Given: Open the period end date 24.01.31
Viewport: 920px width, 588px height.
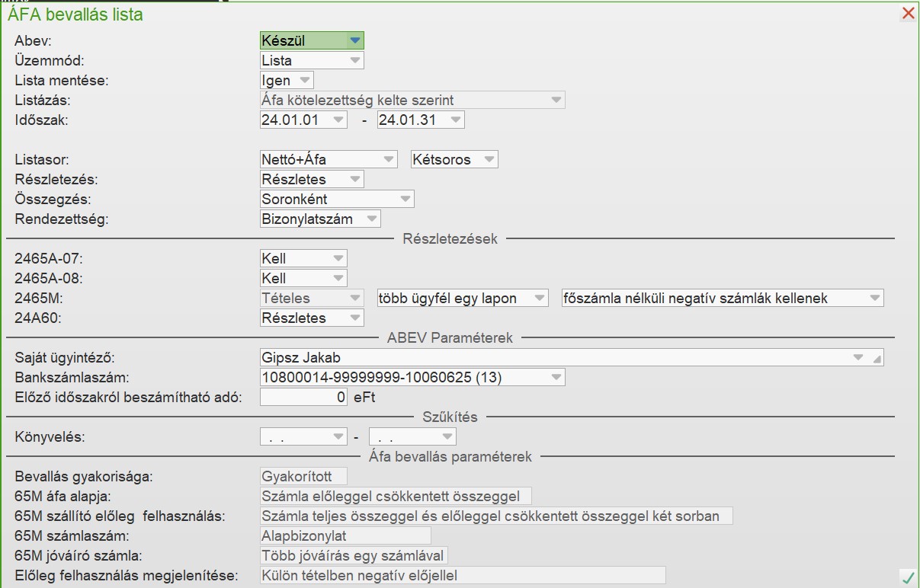Looking at the screenshot, I should pos(421,120).
